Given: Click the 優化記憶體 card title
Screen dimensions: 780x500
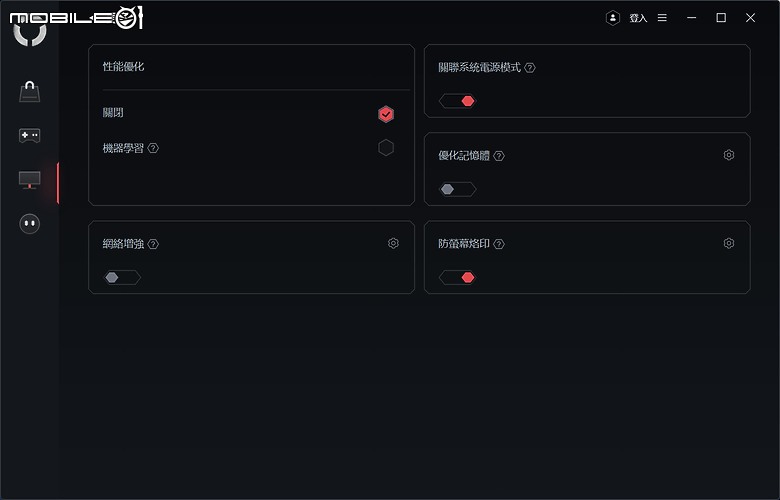Looking at the screenshot, I should coord(464,156).
